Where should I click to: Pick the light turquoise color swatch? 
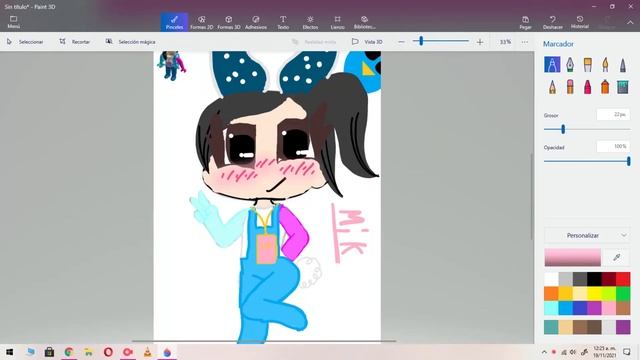pos(551,308)
